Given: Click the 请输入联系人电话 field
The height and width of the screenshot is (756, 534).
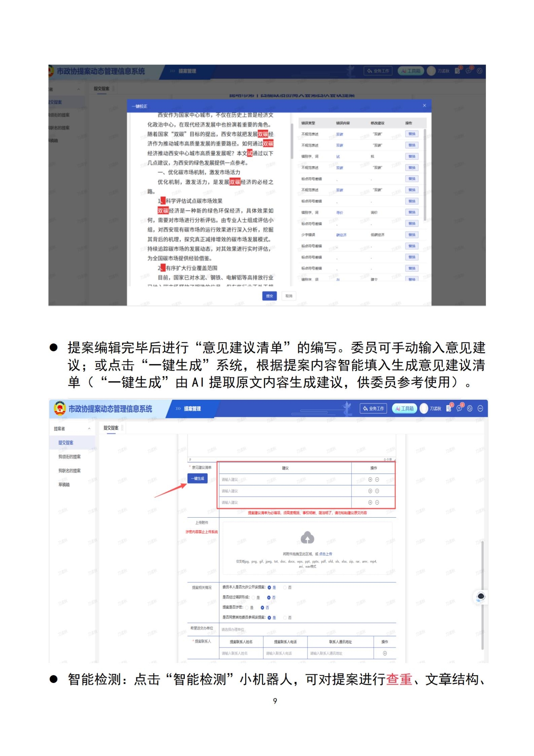Looking at the screenshot, I should 285,653.
